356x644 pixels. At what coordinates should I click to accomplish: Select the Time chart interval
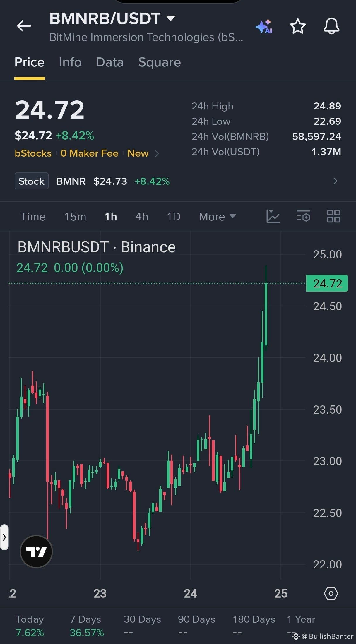(33, 217)
